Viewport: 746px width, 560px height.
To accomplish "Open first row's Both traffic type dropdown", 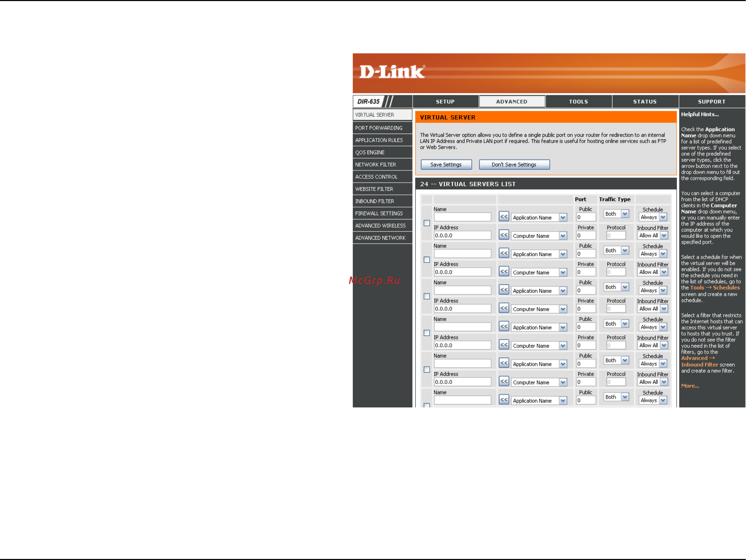I will 616,214.
